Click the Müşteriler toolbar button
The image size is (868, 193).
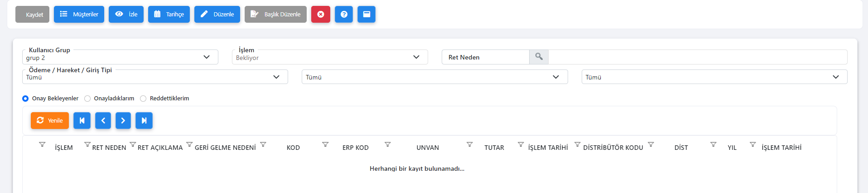pos(79,14)
